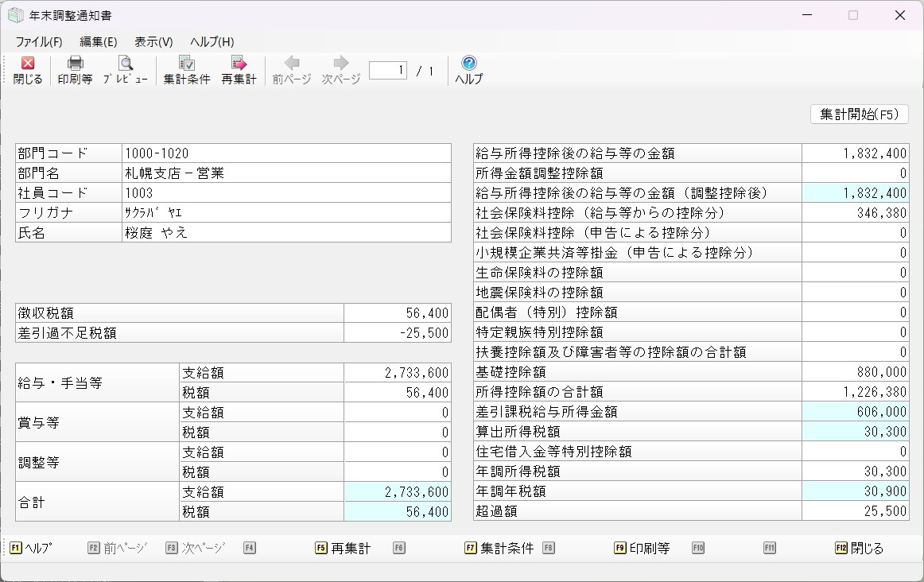Click the F1 ヘルプ function key button

[x=32, y=548]
